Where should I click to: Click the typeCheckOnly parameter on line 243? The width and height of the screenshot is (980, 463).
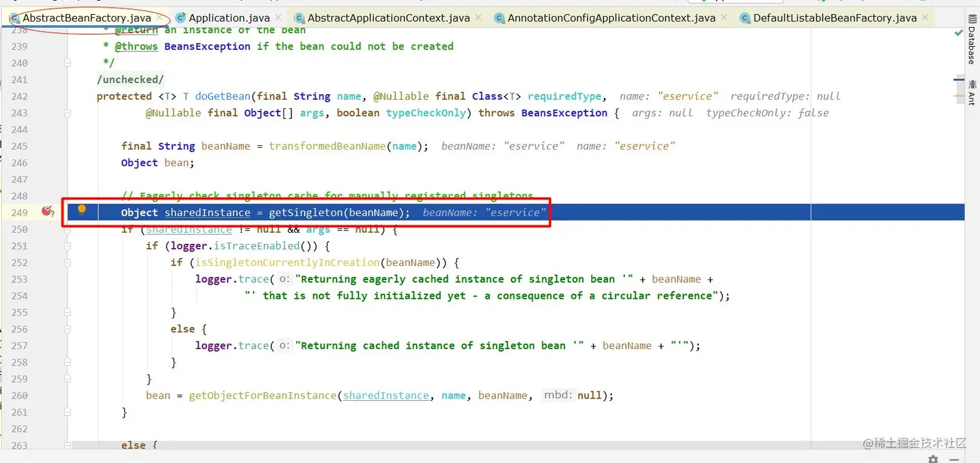coord(426,113)
